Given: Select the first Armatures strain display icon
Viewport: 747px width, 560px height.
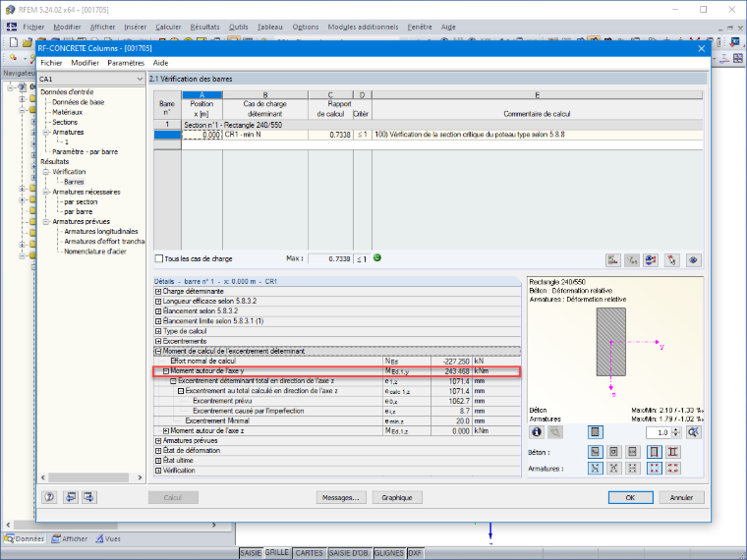Looking at the screenshot, I should (x=595, y=468).
